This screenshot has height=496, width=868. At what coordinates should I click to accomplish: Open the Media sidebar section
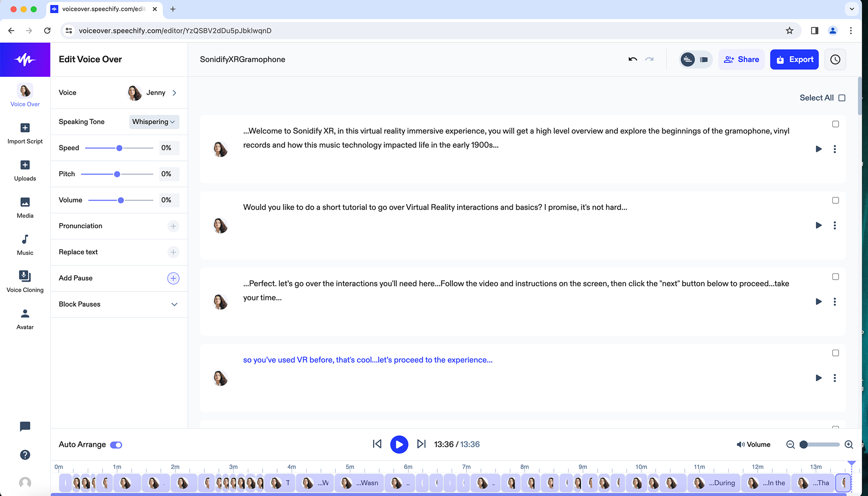pyautogui.click(x=25, y=207)
